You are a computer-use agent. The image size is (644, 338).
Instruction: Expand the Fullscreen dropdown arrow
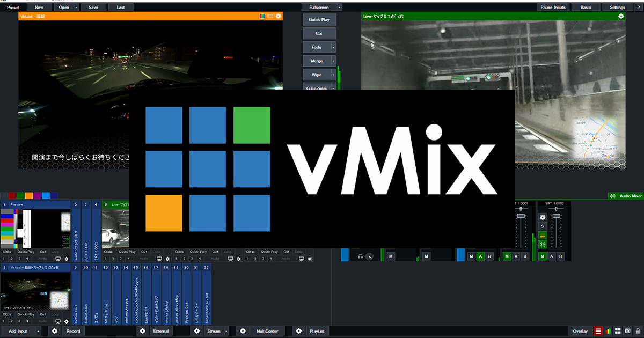pos(339,8)
